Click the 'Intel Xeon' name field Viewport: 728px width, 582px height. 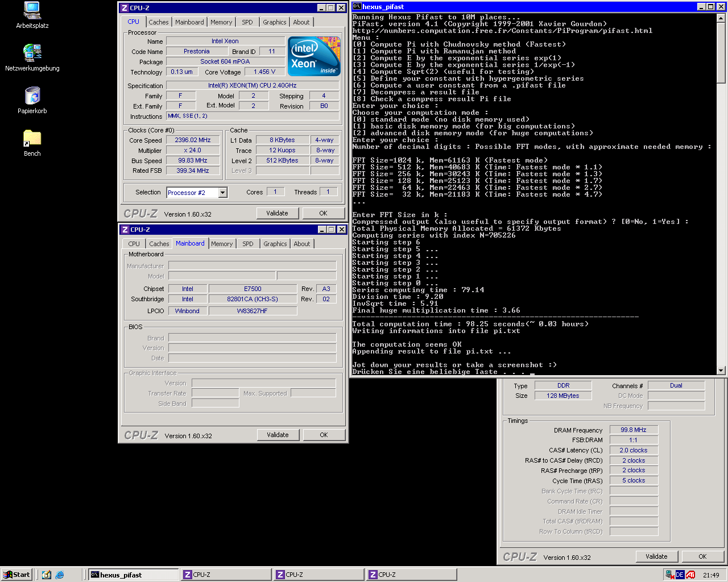(225, 41)
